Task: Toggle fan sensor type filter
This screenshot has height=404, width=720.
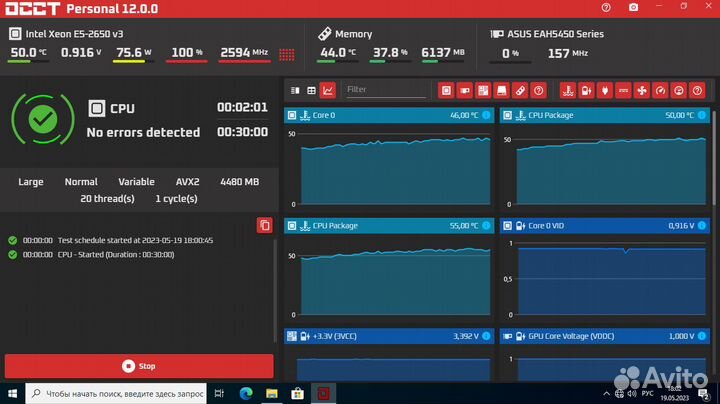Action: point(642,90)
